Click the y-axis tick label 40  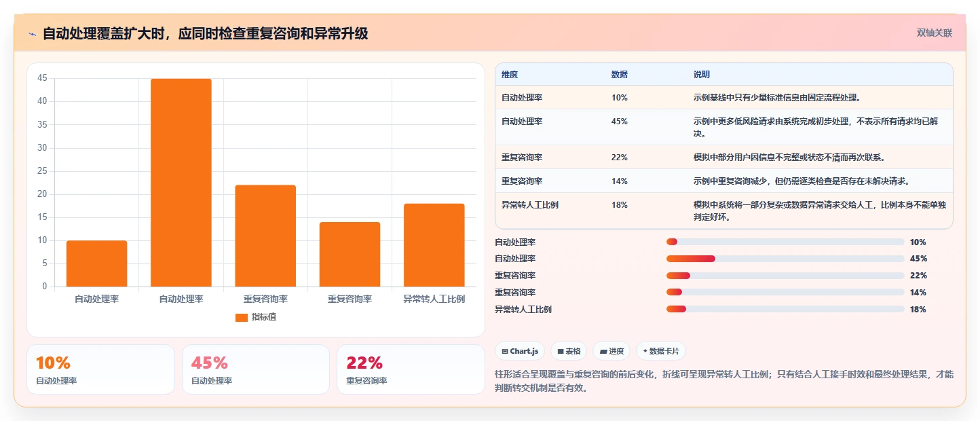pos(42,101)
